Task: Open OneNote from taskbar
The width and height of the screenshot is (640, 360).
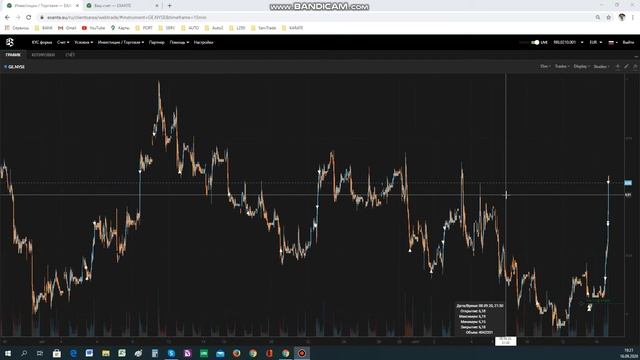Action: [187, 353]
